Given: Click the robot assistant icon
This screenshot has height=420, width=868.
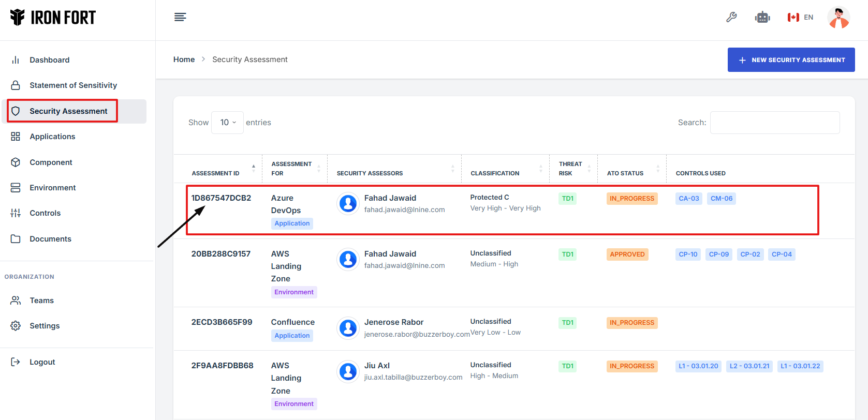Looking at the screenshot, I should [x=762, y=17].
